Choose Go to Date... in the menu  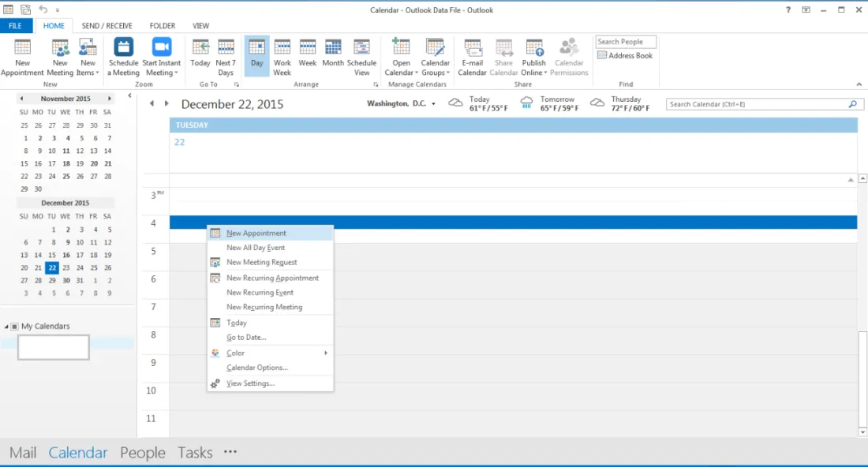[x=271, y=337]
